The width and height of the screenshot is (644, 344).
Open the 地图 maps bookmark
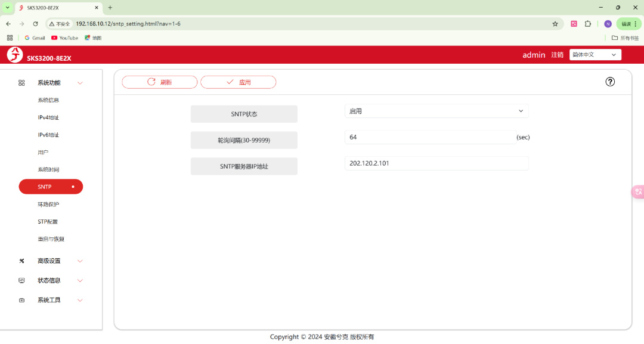click(x=93, y=38)
